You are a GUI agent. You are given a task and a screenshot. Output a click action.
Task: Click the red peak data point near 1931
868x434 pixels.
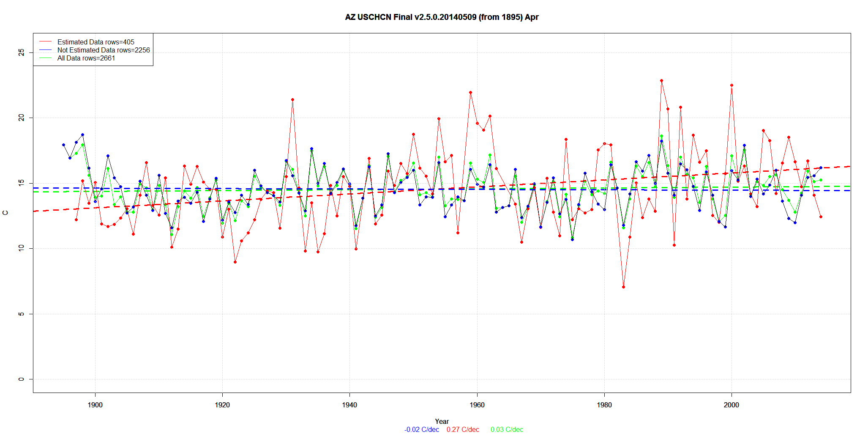pos(292,100)
